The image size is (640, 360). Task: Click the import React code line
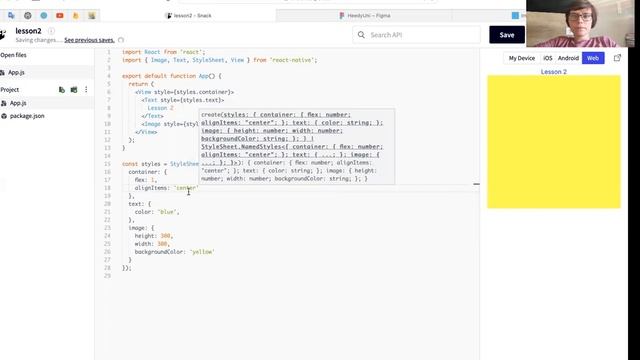[x=164, y=52]
